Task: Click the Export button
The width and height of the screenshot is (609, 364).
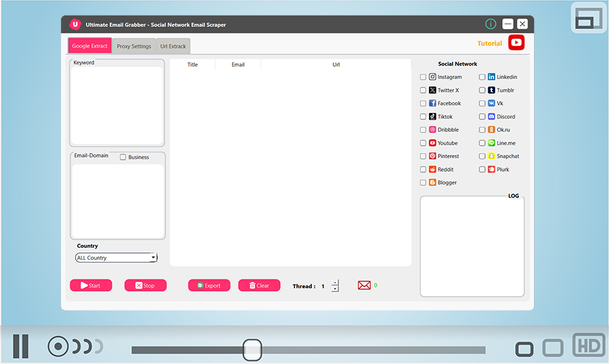Action: (209, 286)
